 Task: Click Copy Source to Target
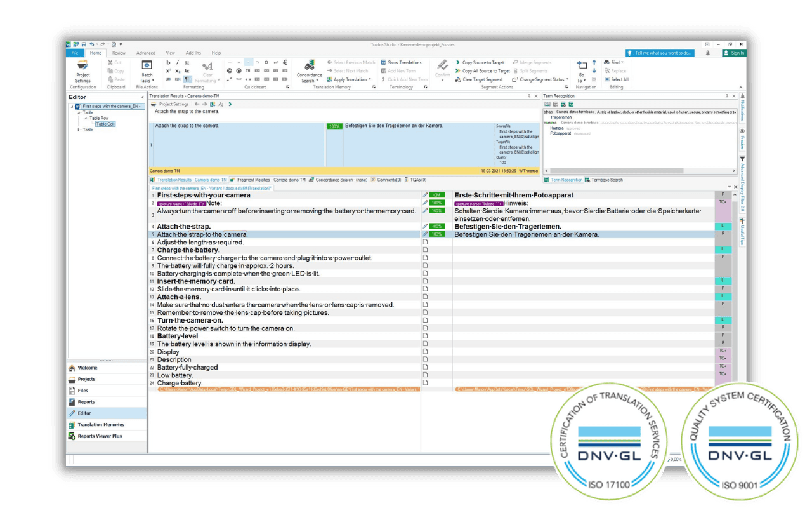480,62
